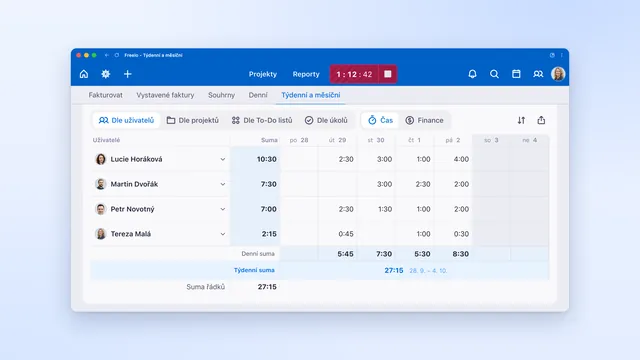Expand Martin Dvořák row
The image size is (640, 360).
coord(223,184)
